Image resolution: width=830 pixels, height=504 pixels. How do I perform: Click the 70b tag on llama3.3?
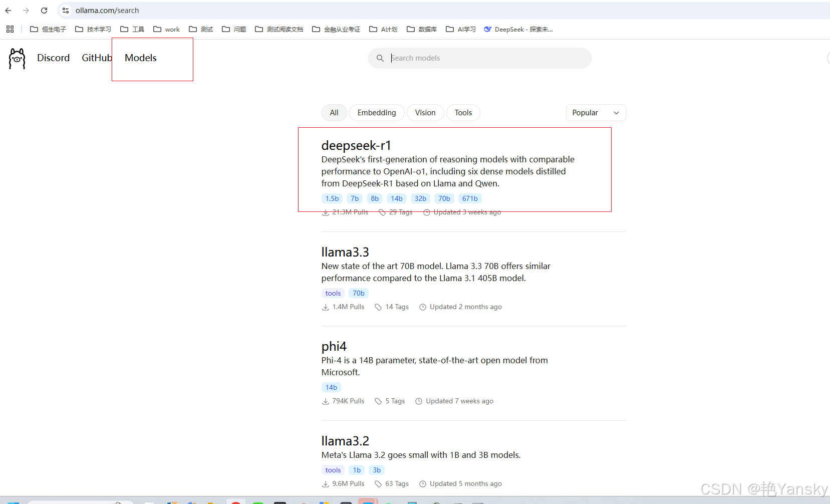tap(359, 293)
